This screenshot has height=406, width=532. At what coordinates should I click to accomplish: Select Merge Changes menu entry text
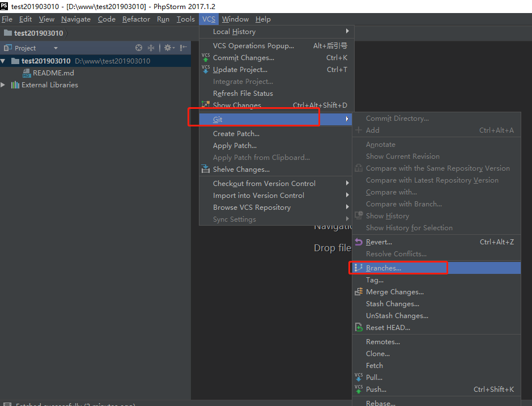[x=394, y=292]
